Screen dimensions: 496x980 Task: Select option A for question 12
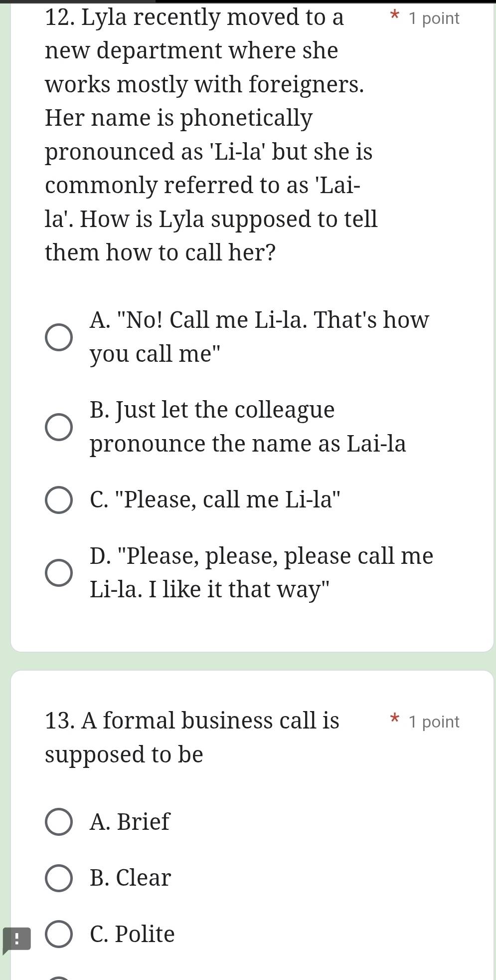(59, 337)
